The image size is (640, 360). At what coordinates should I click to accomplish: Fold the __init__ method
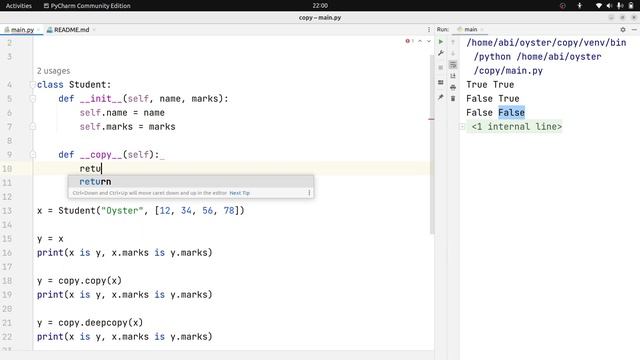pos(33,98)
